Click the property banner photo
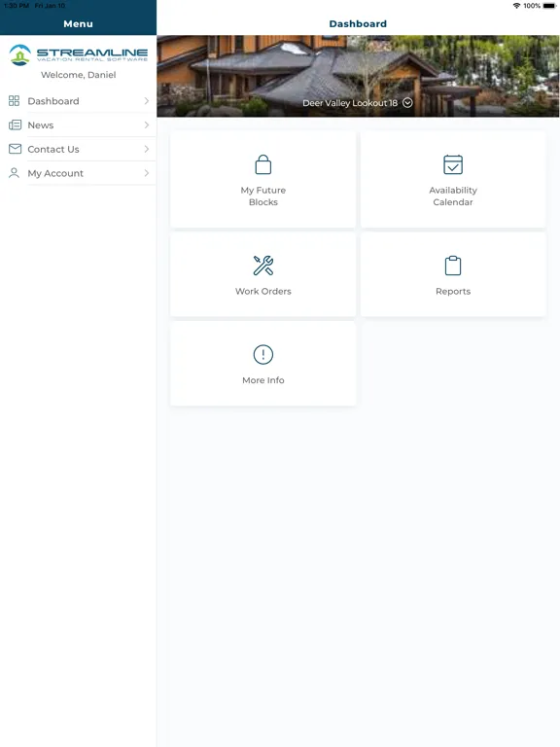Image resolution: width=560 pixels, height=747 pixels. pos(358,76)
